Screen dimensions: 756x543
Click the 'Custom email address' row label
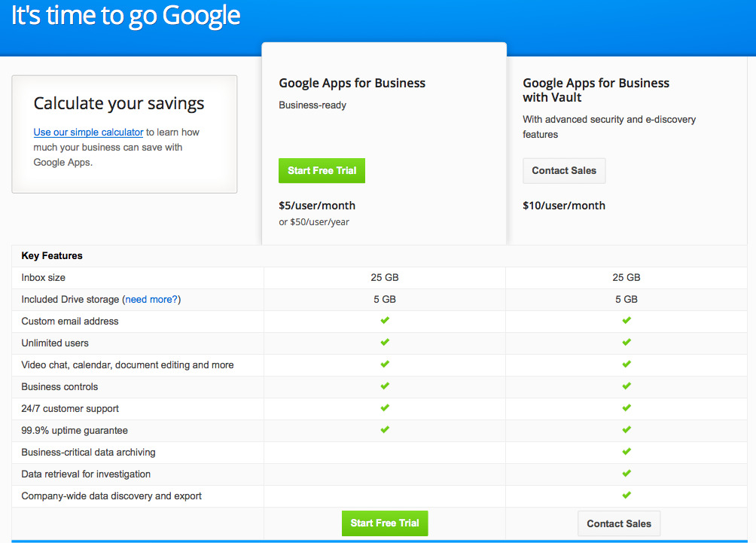point(70,321)
